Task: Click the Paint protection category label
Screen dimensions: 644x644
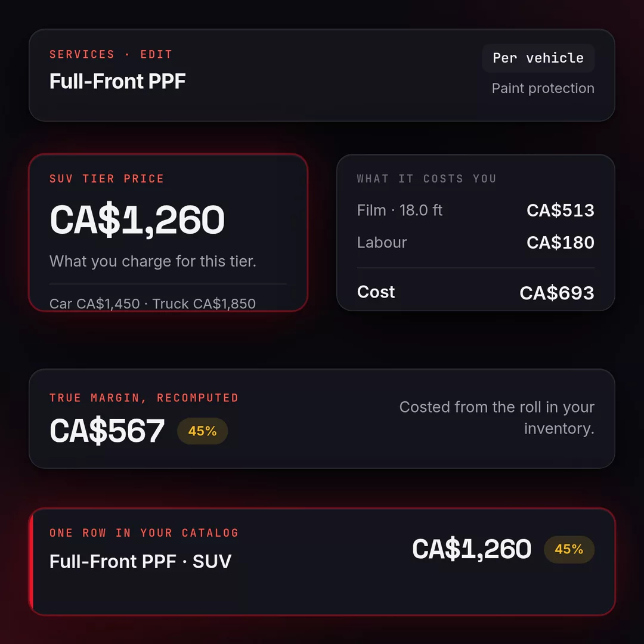Action: coord(543,88)
